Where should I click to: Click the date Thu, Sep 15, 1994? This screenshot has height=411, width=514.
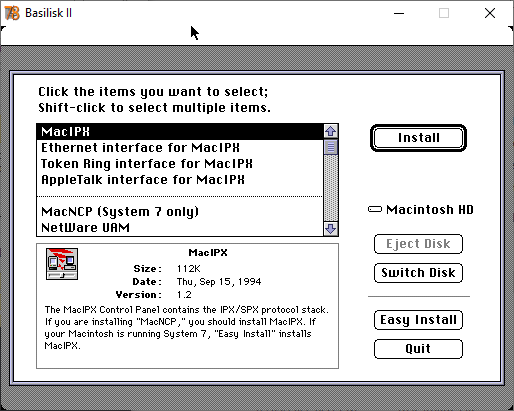pos(219,282)
